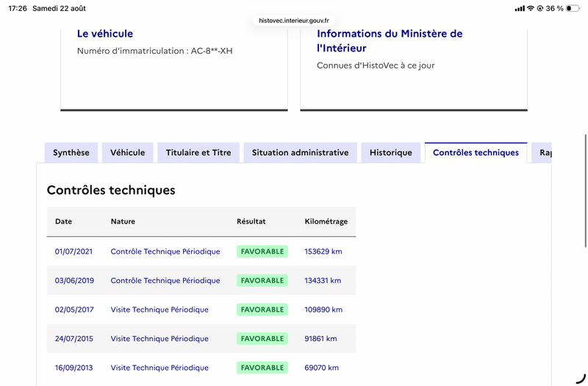Viewport: 588px width, 386px height.
Task: Open the Synthèse tab
Action: (71, 153)
